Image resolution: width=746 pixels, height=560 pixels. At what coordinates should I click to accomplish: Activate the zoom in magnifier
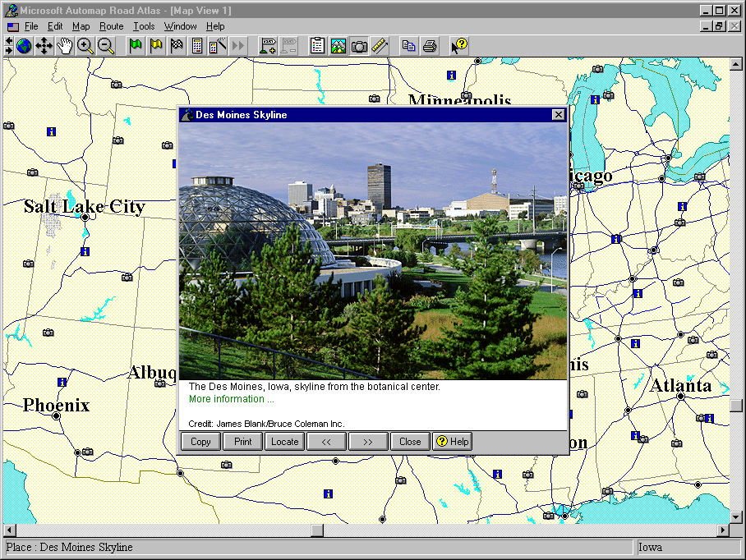pos(85,46)
